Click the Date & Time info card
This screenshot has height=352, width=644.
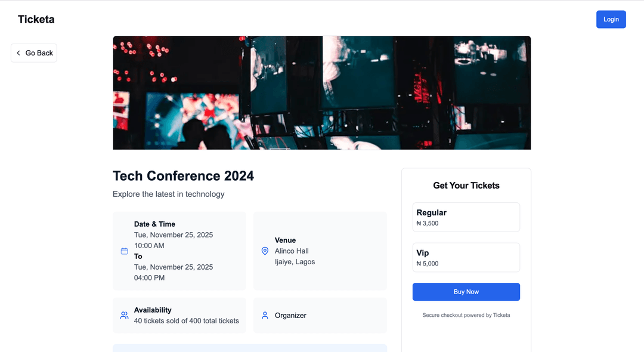(179, 251)
